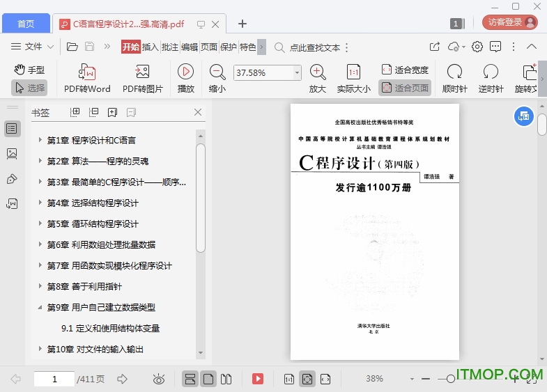The width and height of the screenshot is (547, 392).
Task: Click status bar fit width icon
Action: (x=325, y=379)
